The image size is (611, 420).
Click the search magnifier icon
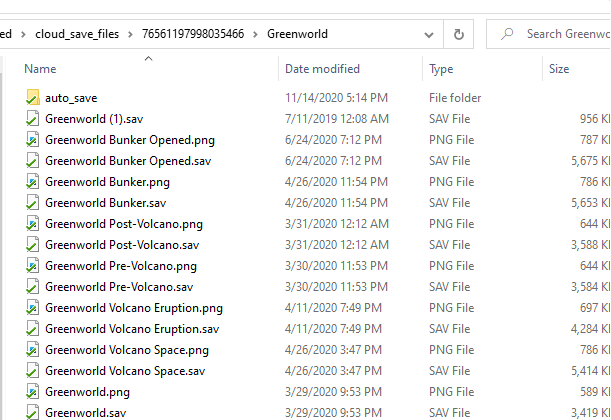(x=507, y=34)
